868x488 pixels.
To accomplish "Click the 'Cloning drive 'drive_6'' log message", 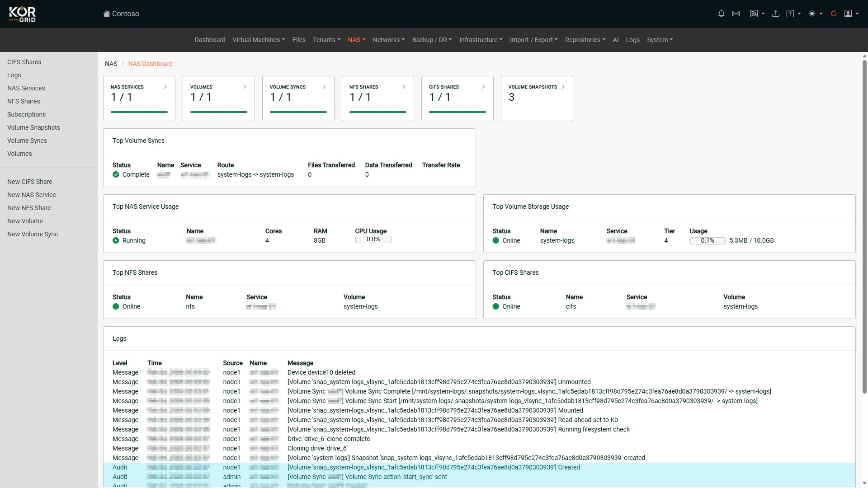I will click(317, 448).
